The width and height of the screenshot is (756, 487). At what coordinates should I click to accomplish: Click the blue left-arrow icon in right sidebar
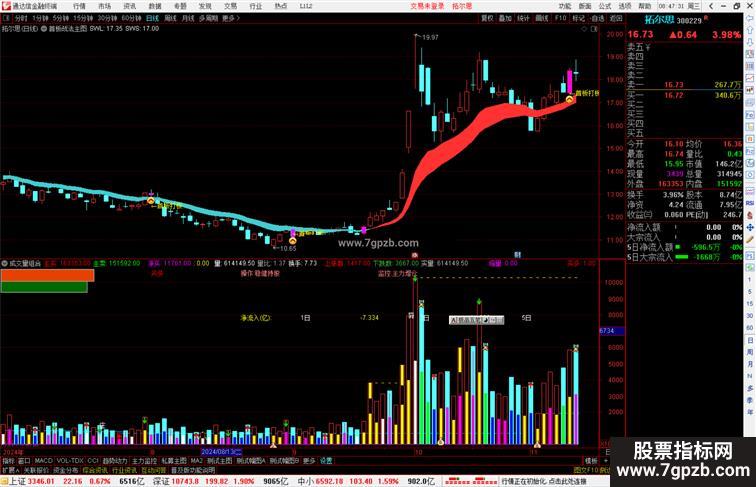(750, 18)
